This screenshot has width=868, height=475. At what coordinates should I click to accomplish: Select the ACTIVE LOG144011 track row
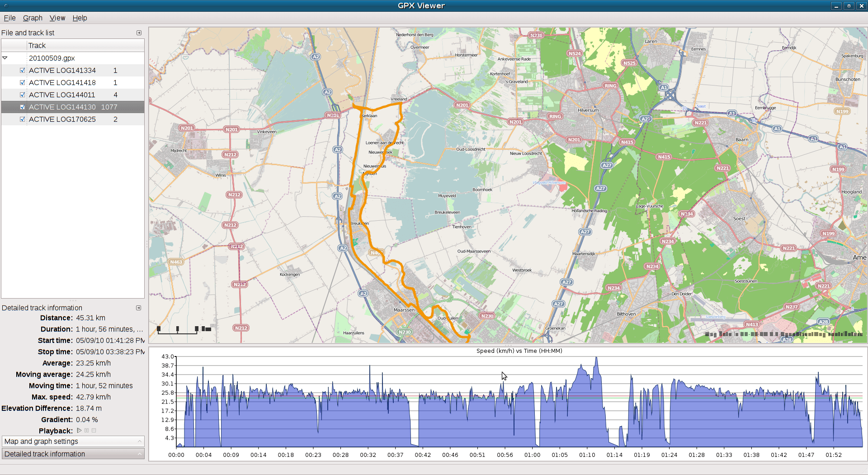[x=62, y=95]
